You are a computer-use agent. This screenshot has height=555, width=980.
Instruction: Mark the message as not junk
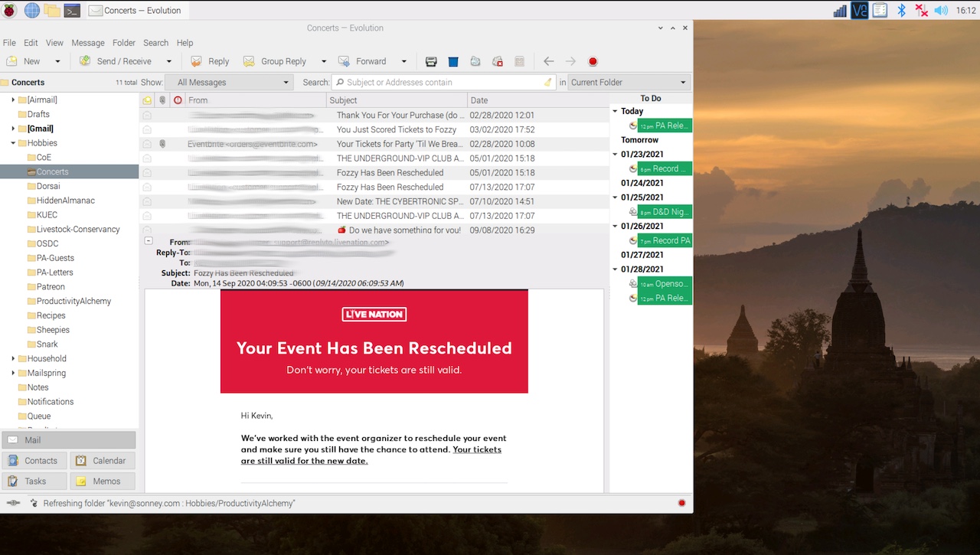click(497, 61)
